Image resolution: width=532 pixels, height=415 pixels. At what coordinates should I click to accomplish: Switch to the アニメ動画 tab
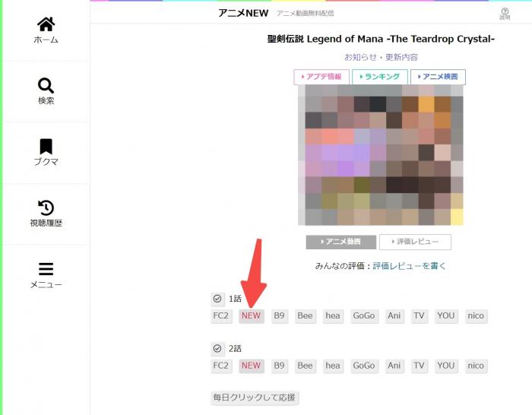click(x=341, y=242)
